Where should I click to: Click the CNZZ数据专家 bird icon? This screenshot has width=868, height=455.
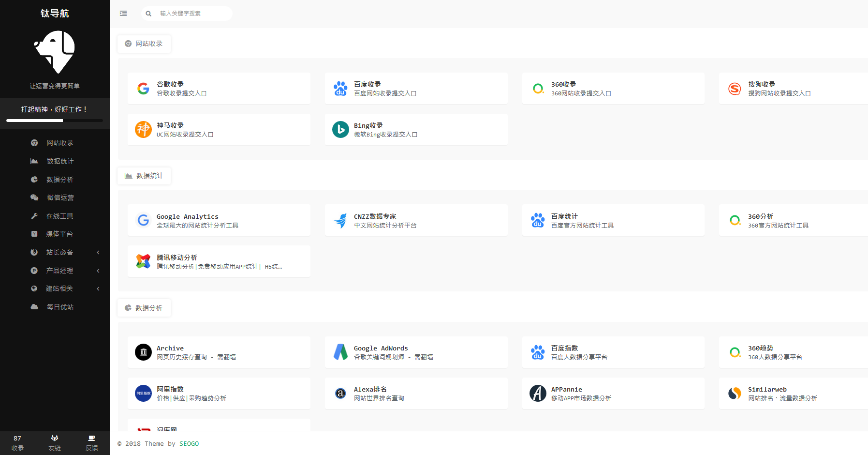click(x=340, y=220)
